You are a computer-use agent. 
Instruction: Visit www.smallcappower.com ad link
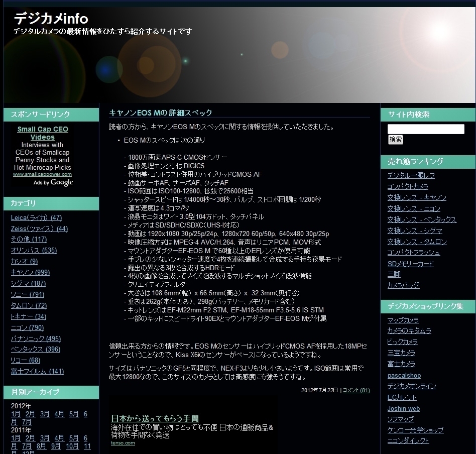42,174
